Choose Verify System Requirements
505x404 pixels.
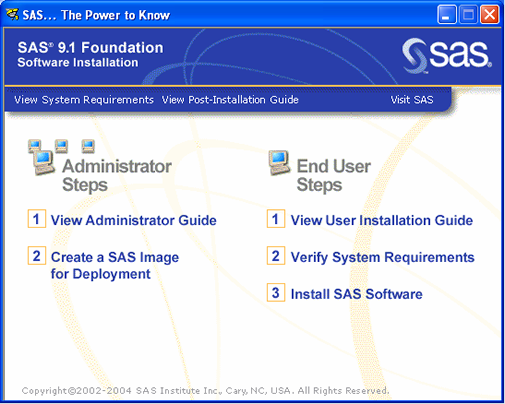pos(382,257)
